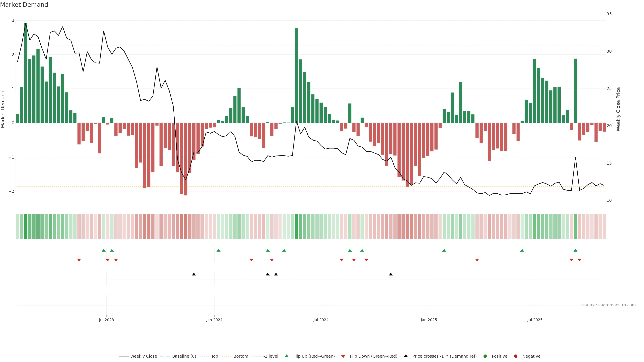Click the darkest green heatmap cell near Jul 2024

pos(297,226)
